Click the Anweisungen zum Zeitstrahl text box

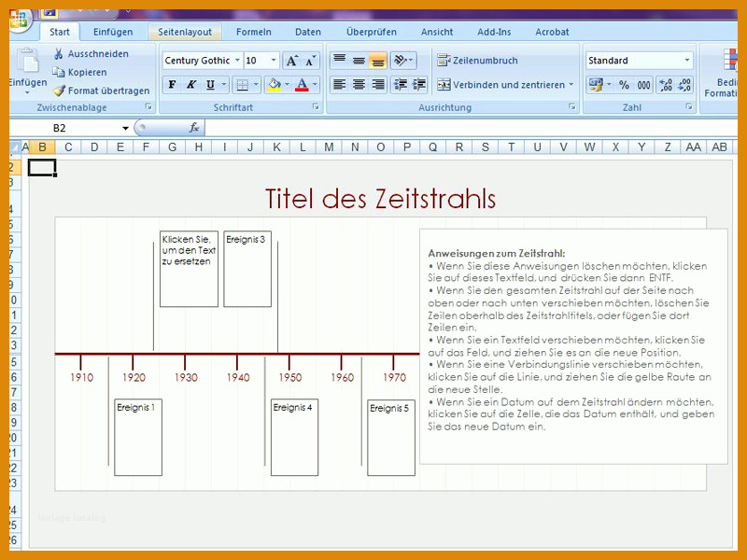(573, 346)
